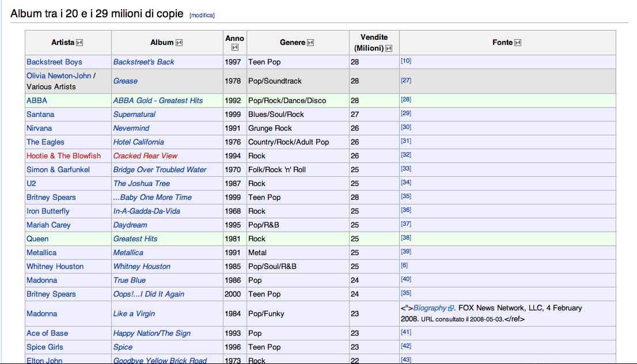Click Metallica in the Artista column
The height and width of the screenshot is (364, 637).
(41, 252)
